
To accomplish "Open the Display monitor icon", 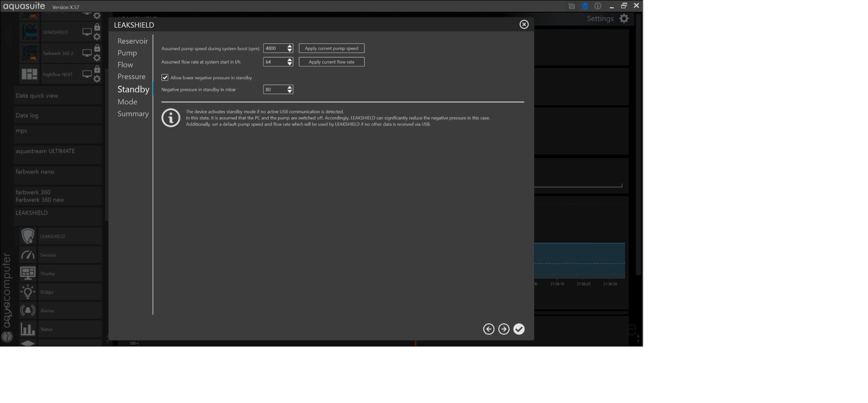I will (x=28, y=273).
